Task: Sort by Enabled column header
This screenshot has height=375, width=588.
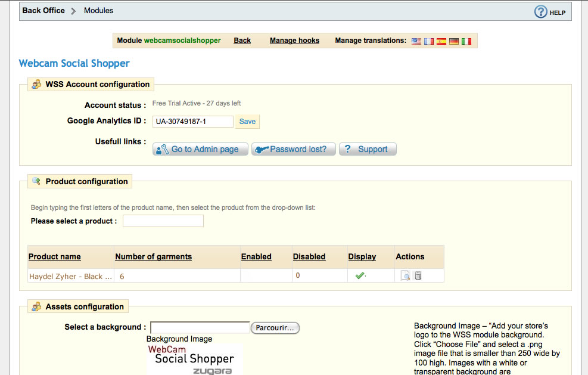Action: pyautogui.click(x=256, y=257)
